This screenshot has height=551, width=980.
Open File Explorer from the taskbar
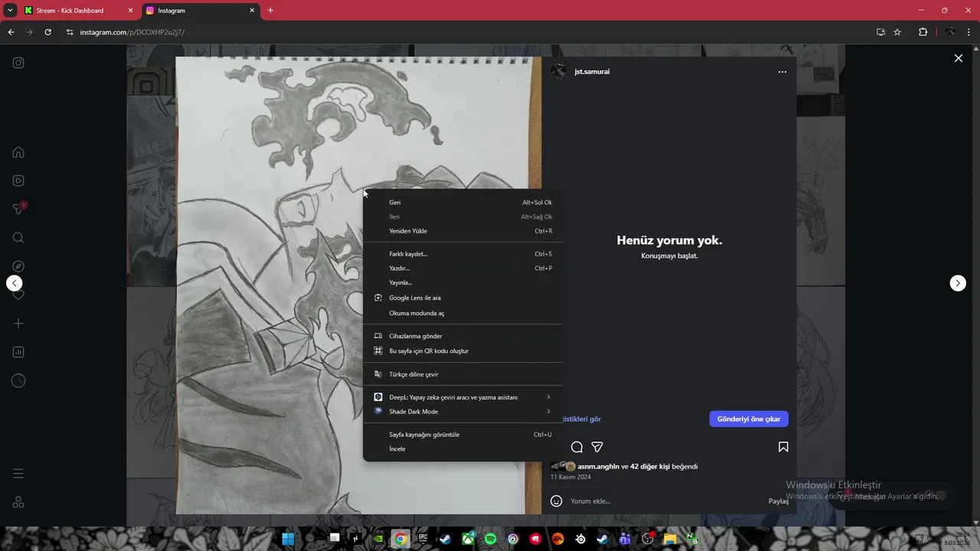670,539
